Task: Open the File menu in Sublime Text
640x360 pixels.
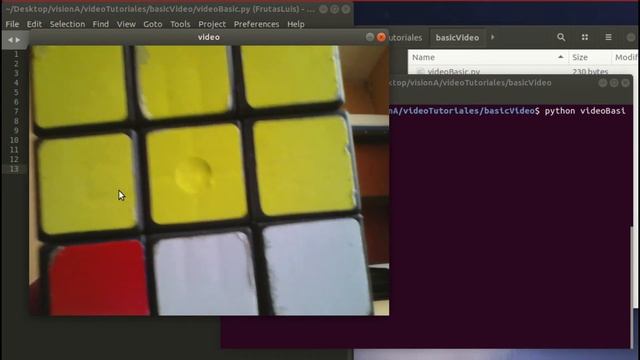Action: pyautogui.click(x=12, y=24)
